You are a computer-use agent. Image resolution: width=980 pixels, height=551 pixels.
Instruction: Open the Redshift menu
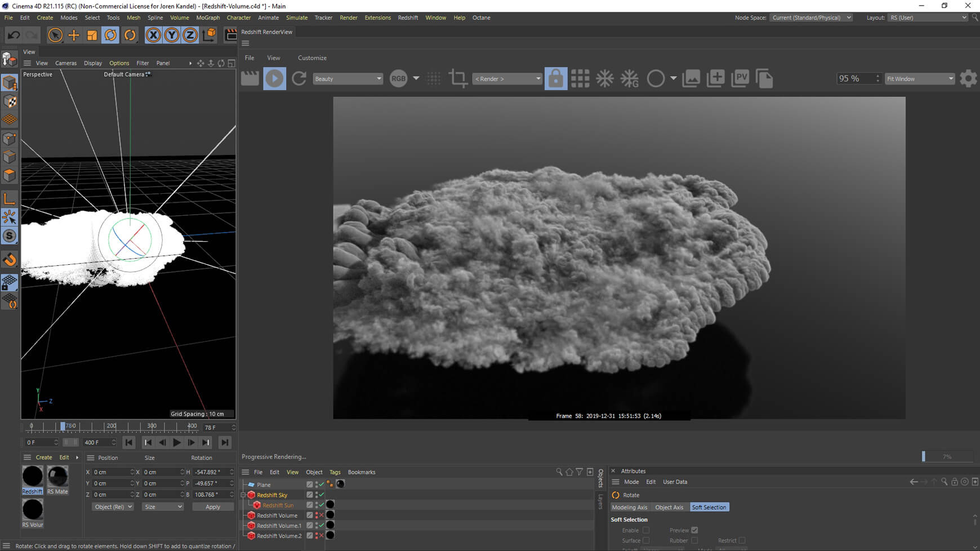coord(408,17)
